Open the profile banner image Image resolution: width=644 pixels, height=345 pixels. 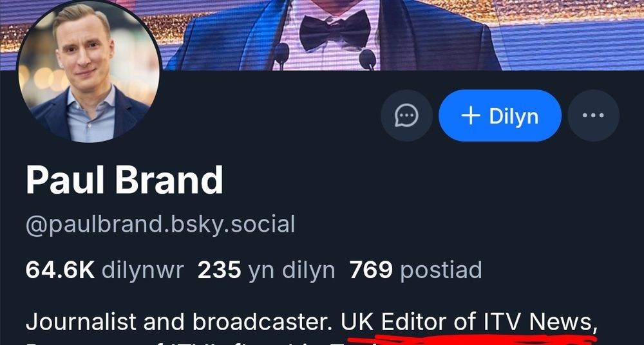(322, 35)
